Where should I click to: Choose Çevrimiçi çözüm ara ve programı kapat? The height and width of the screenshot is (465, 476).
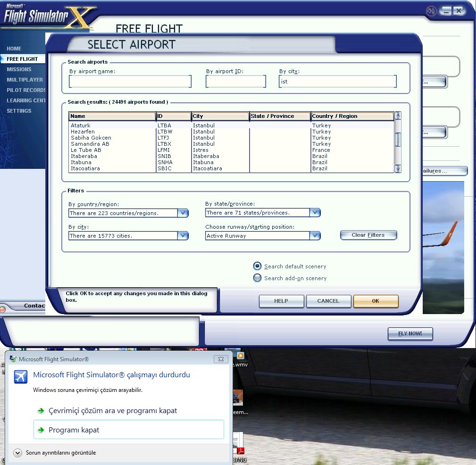click(x=112, y=411)
